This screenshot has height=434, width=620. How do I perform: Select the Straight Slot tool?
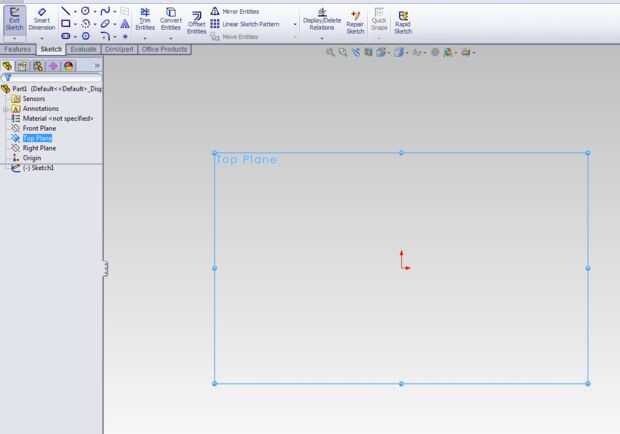[x=66, y=36]
